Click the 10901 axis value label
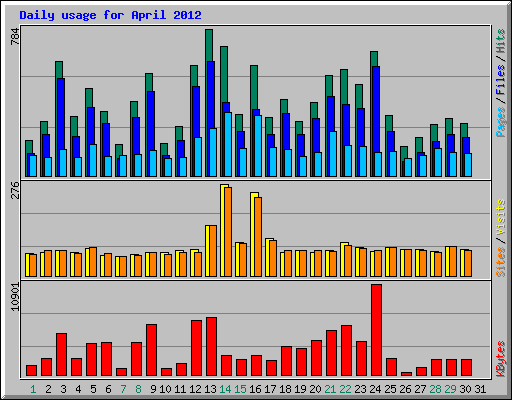This screenshot has height=400, width=512. tap(15, 297)
